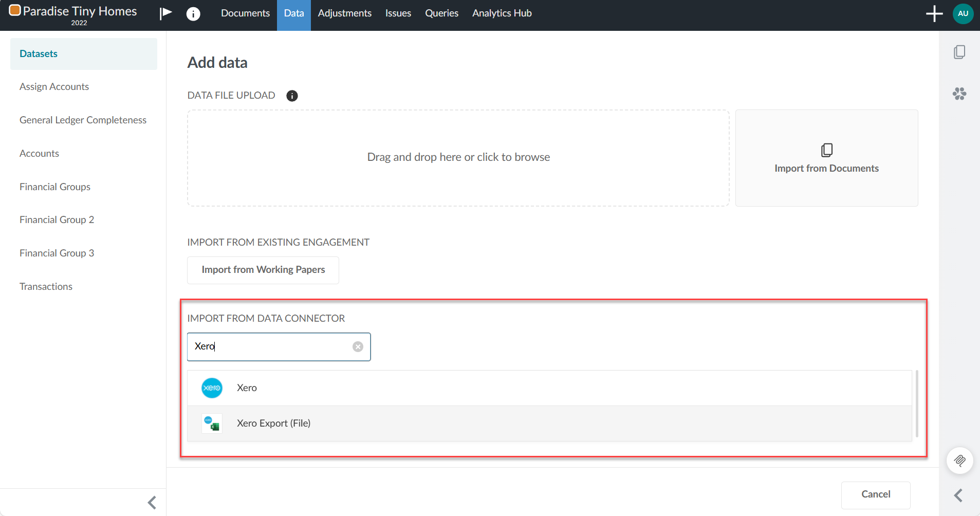Viewport: 980px width, 516px height.
Task: Open the collaboration icon in right sidebar
Action: tap(960, 94)
